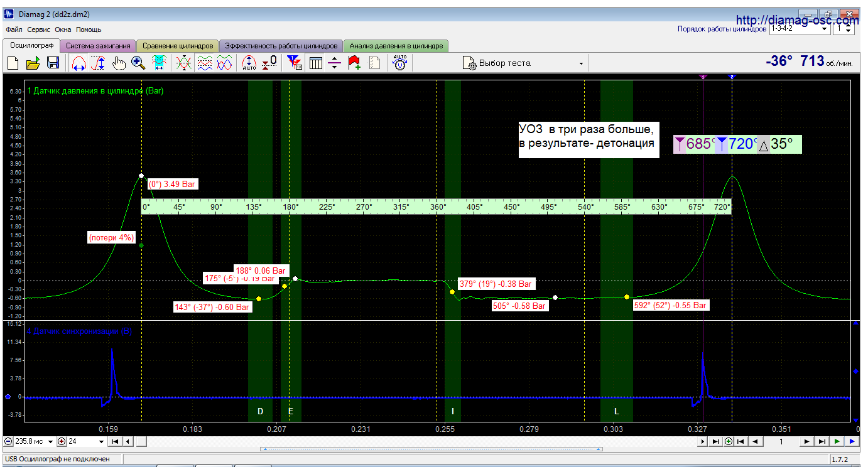Click the 592° (52°) -0.55 Bar label
The image size is (868, 467).
670,305
